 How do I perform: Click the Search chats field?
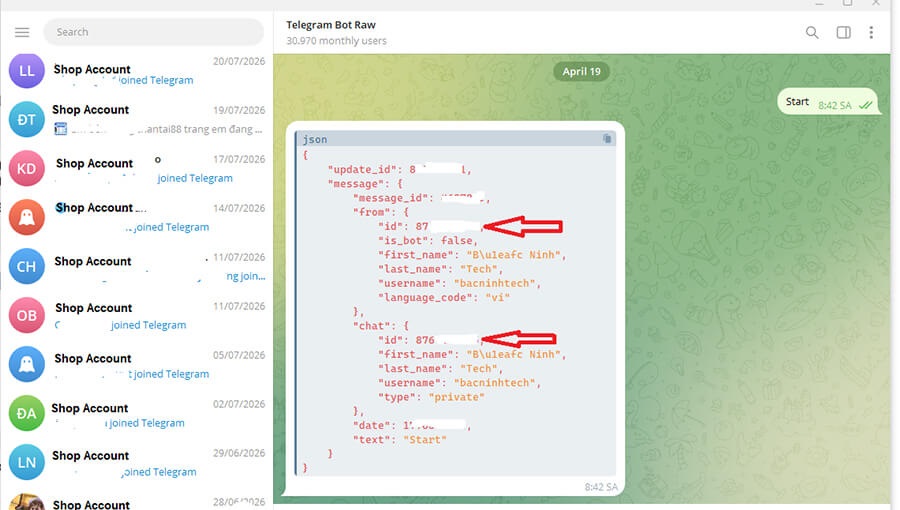pos(153,32)
